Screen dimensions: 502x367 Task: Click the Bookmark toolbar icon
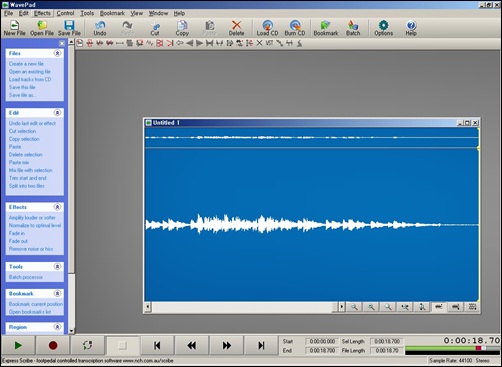[x=326, y=28]
